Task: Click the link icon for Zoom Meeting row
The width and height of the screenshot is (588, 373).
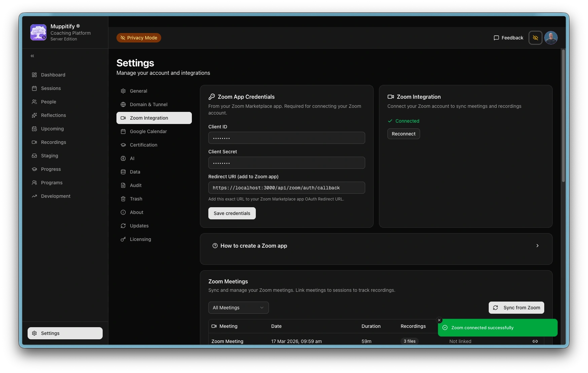Action: coord(535,341)
